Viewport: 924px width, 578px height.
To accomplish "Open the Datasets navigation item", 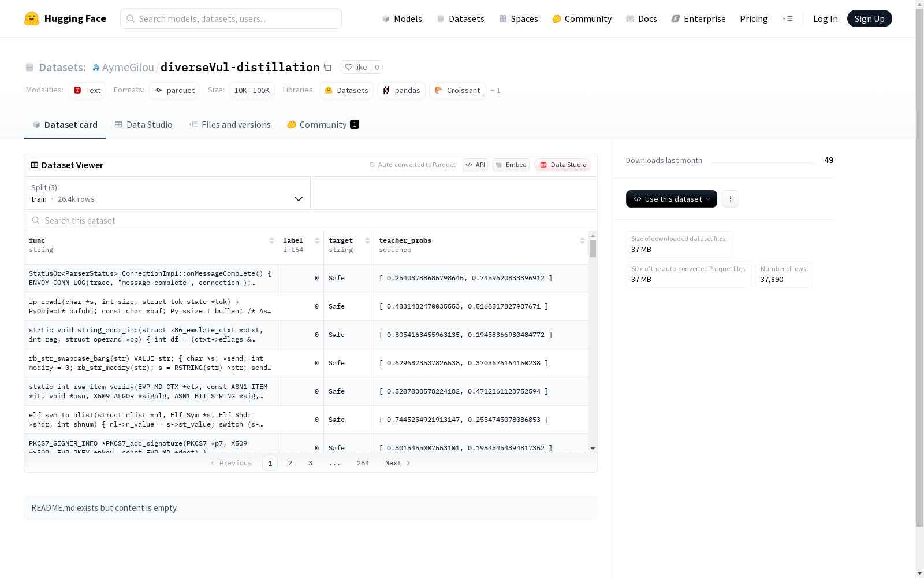I will click(460, 18).
